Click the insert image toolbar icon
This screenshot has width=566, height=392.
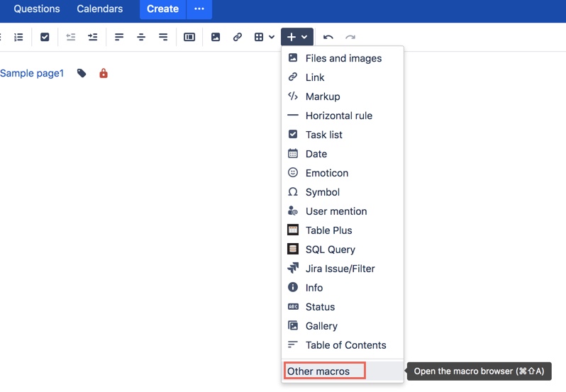[216, 37]
